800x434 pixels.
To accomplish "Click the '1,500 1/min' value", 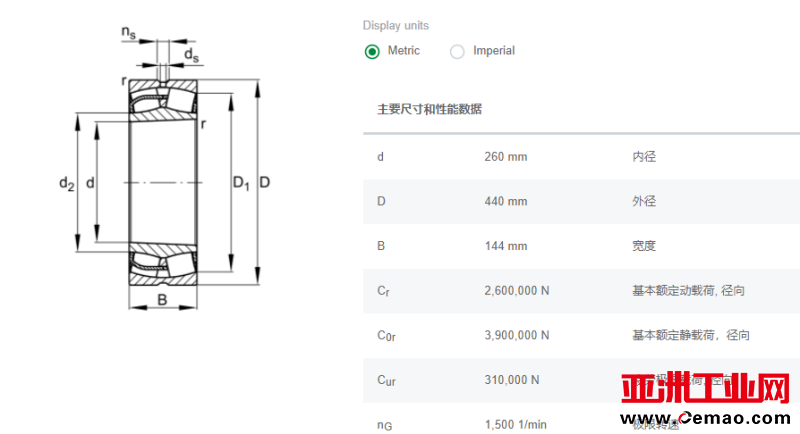I will click(515, 425).
